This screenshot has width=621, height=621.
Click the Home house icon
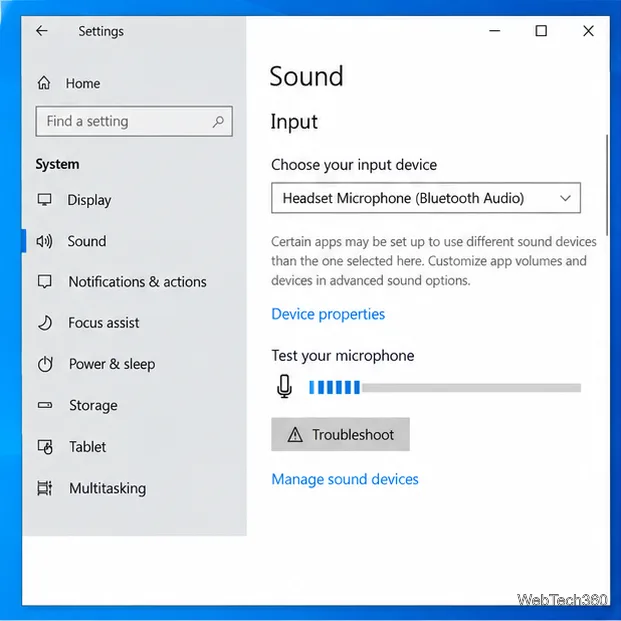coord(44,83)
